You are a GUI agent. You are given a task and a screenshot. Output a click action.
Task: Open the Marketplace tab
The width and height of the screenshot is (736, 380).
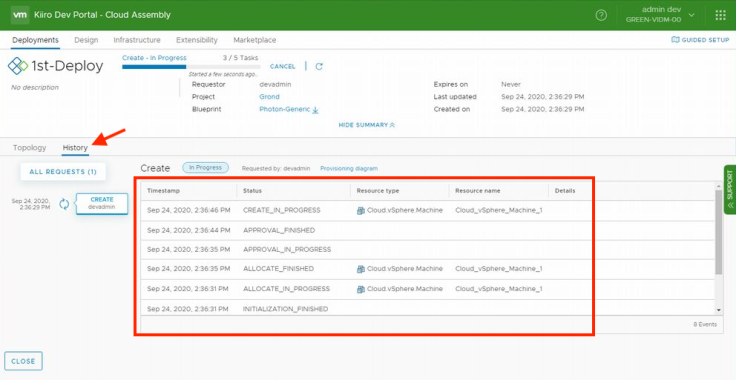[254, 40]
